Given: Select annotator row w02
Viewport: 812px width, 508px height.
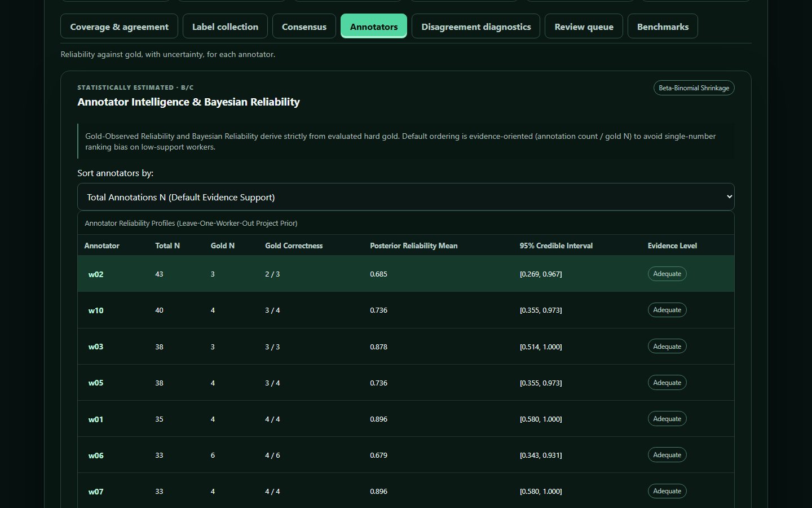Looking at the screenshot, I should [x=406, y=274].
